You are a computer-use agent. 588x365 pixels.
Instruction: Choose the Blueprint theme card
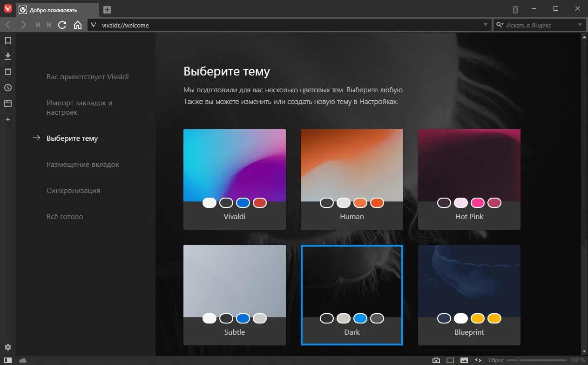469,295
